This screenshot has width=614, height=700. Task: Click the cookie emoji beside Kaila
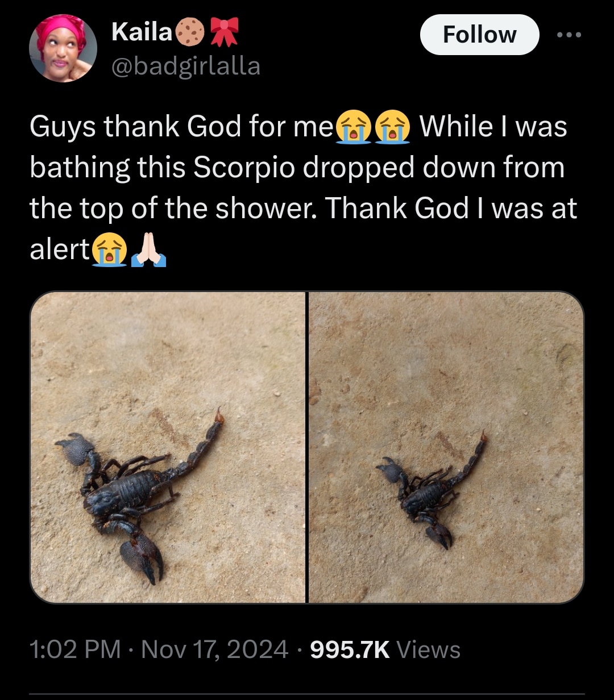tap(190, 34)
